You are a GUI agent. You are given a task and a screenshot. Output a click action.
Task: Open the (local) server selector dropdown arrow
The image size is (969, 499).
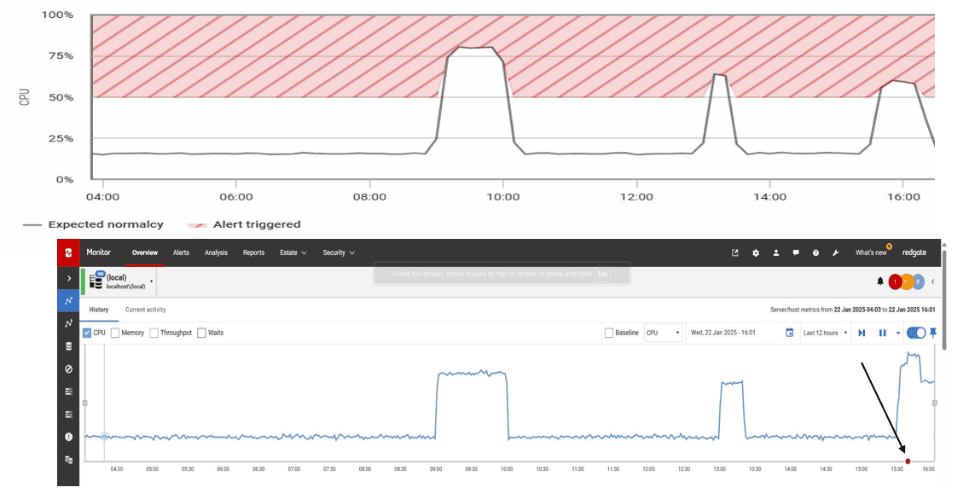pyautogui.click(x=151, y=282)
